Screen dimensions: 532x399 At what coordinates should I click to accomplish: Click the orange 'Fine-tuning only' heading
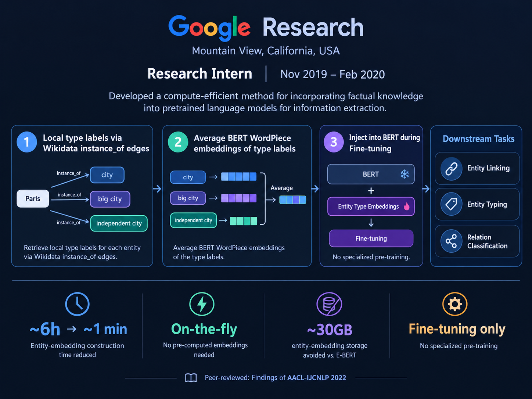tap(457, 329)
